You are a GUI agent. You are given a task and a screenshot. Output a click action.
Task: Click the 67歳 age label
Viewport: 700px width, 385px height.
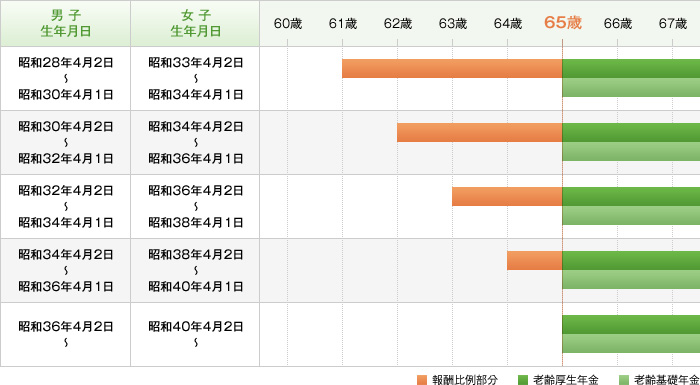point(673,24)
